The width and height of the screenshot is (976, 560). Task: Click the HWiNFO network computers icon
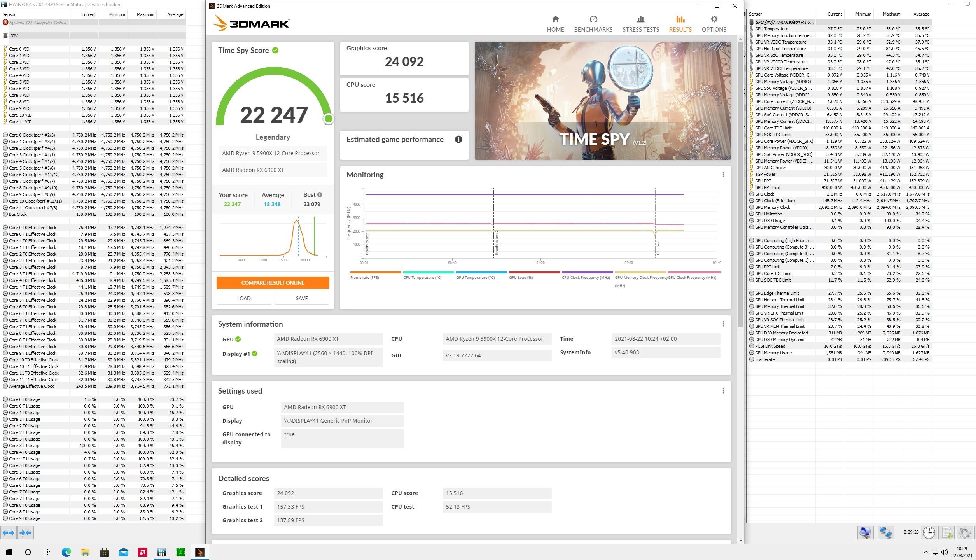[x=885, y=532]
